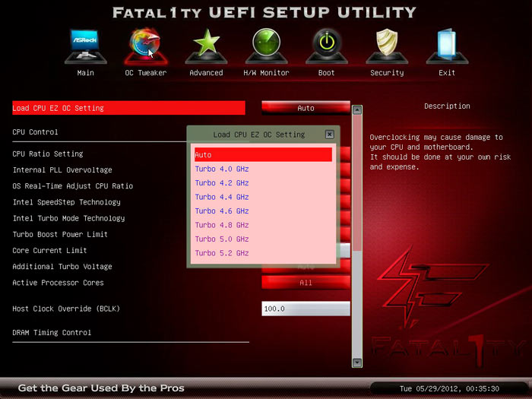
Task: Select Host Clock Override (BCLK) row
Action: click(x=66, y=309)
